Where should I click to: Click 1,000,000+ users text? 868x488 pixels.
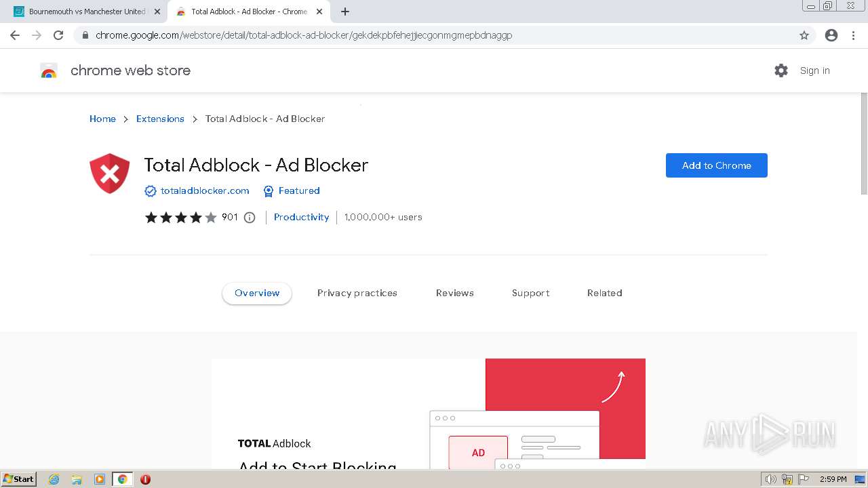383,217
